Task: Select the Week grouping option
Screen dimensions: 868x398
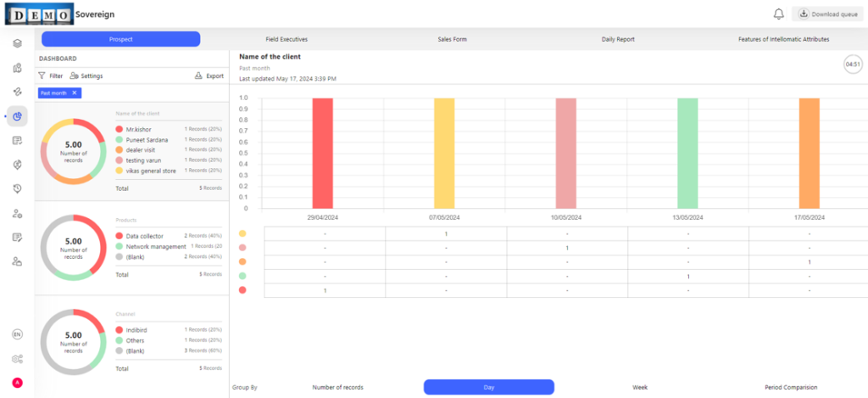Action: (640, 388)
